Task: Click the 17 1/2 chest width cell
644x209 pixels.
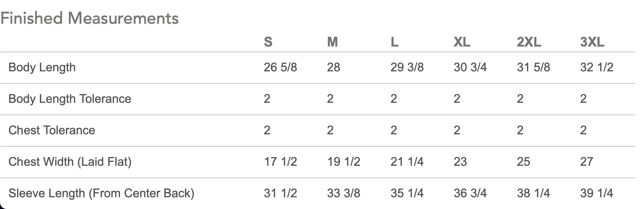Action: (x=280, y=162)
